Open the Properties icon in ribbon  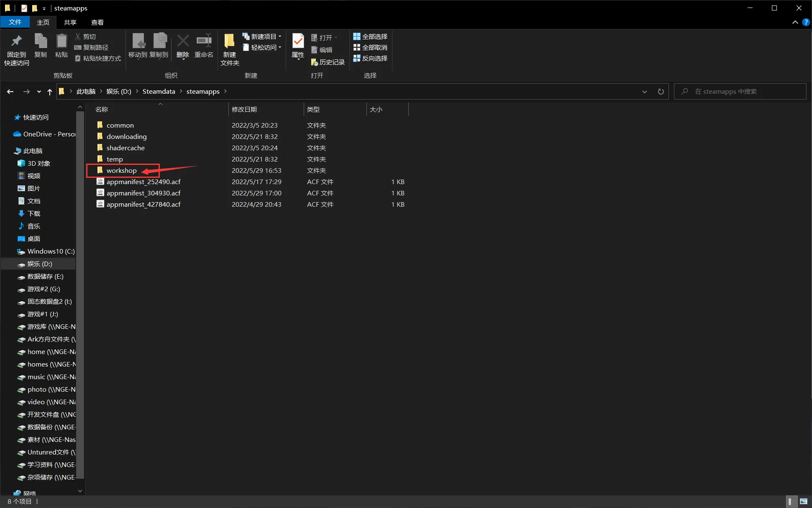(x=298, y=46)
